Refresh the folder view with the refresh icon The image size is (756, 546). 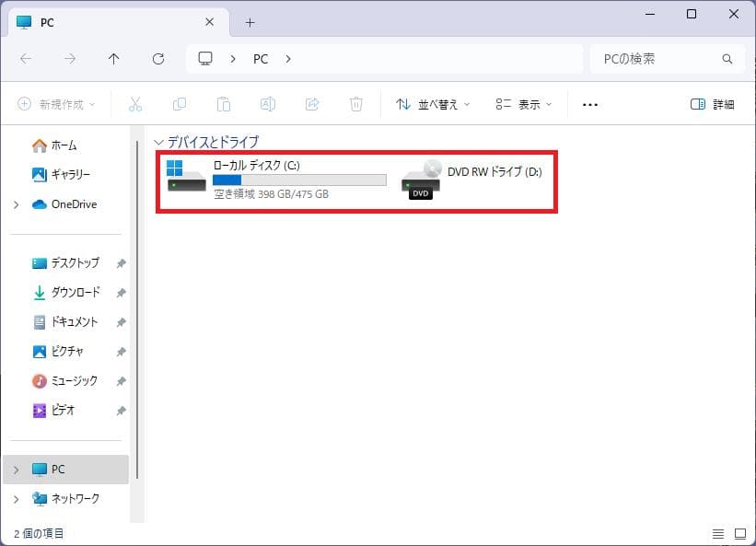click(x=158, y=58)
